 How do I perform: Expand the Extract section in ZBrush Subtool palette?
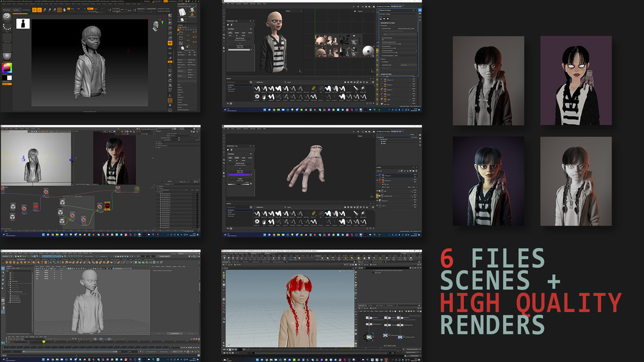click(180, 107)
